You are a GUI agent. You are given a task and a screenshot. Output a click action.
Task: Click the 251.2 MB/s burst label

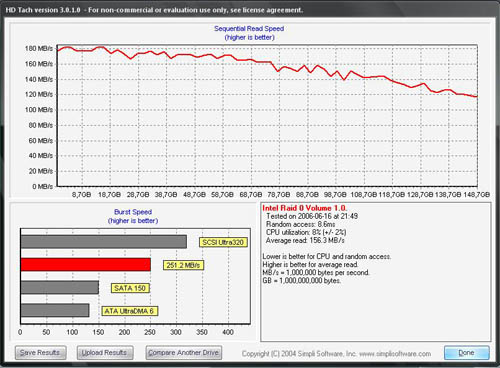[183, 265]
